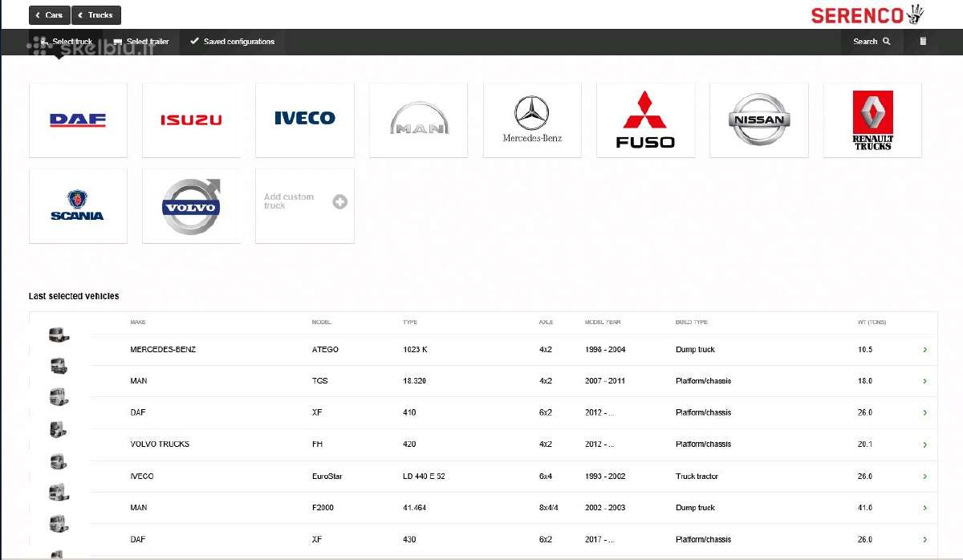
Task: Switch to the Select truck tab
Action: pos(67,42)
